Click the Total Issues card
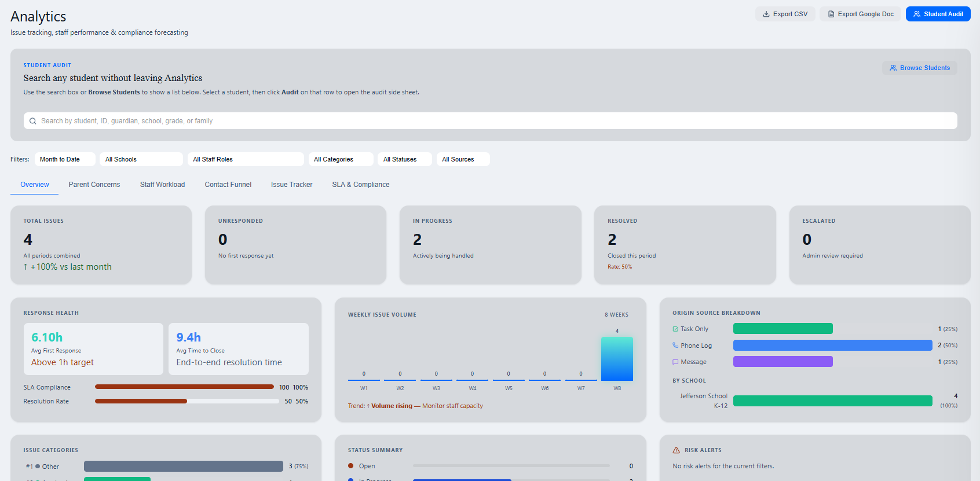Image resolution: width=980 pixels, height=481 pixels. tap(101, 245)
